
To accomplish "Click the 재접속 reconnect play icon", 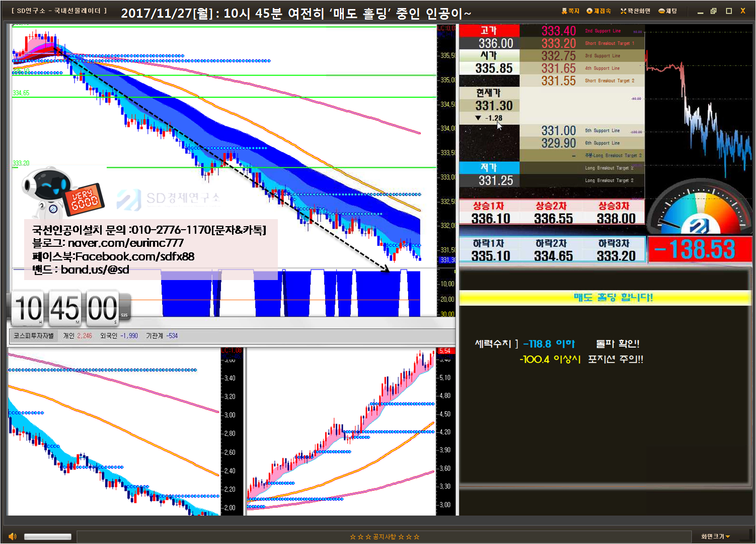I will [x=598, y=11].
